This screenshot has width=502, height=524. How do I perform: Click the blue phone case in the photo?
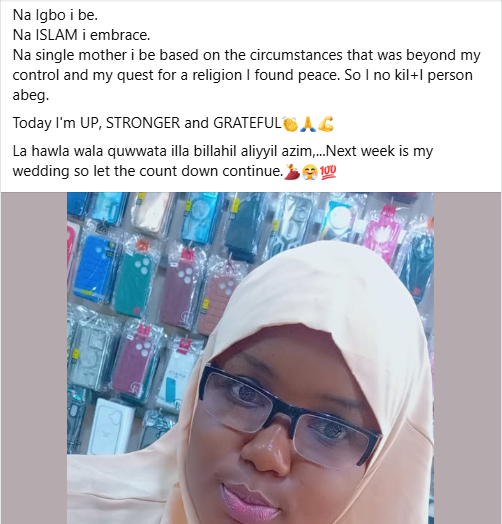coord(94,267)
